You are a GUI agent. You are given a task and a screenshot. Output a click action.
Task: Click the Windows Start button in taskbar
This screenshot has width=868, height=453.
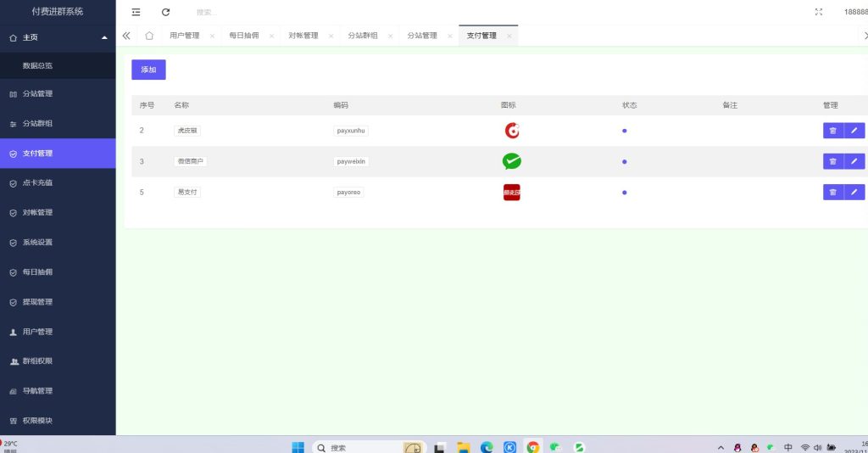pyautogui.click(x=298, y=447)
